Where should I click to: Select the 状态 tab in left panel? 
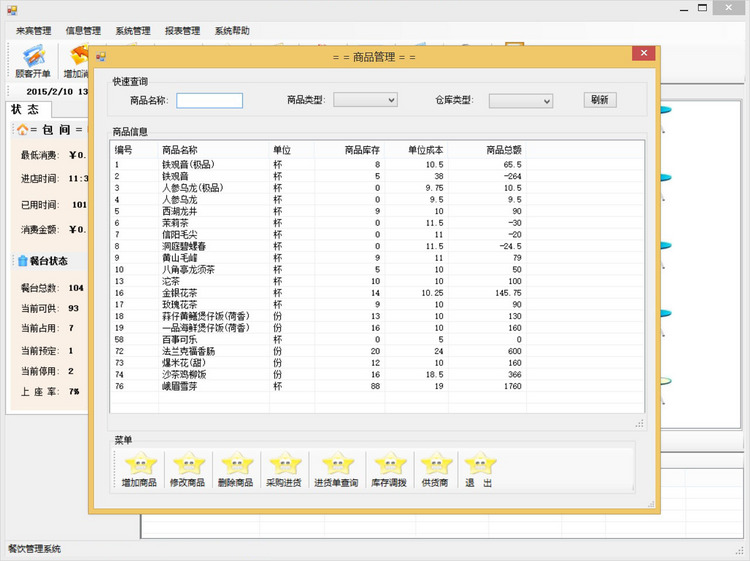pos(25,109)
